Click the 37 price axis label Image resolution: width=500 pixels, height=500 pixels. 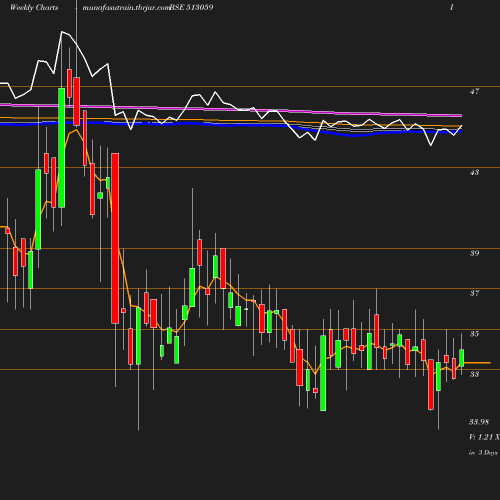(475, 293)
